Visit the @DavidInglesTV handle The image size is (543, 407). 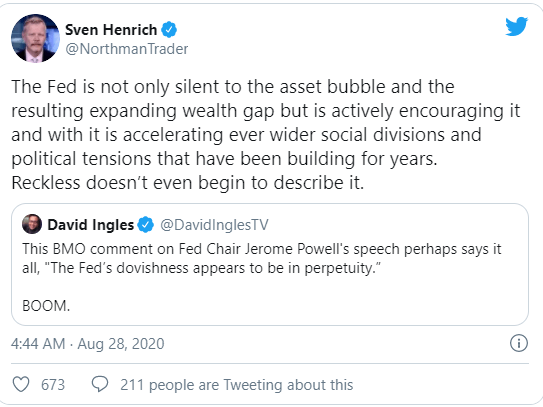pyautogui.click(x=214, y=225)
